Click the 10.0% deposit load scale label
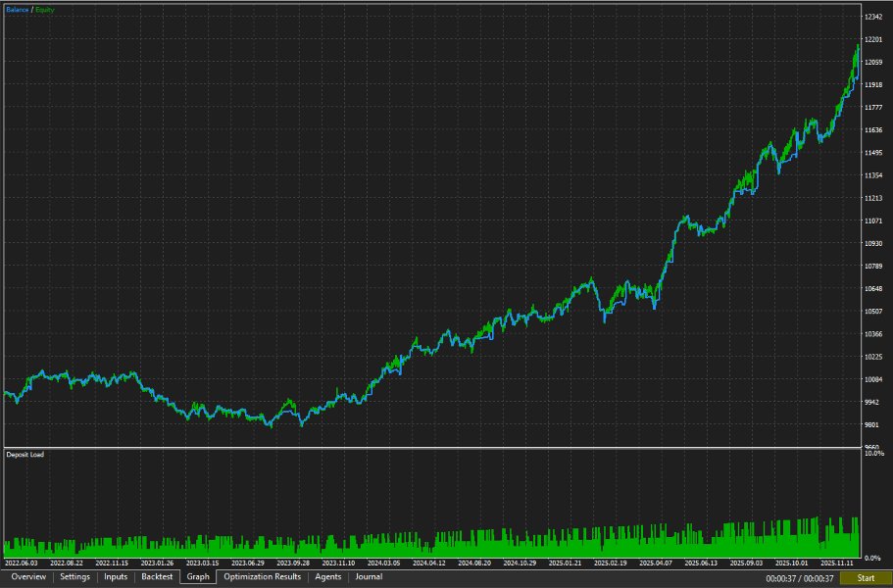 pos(874,454)
